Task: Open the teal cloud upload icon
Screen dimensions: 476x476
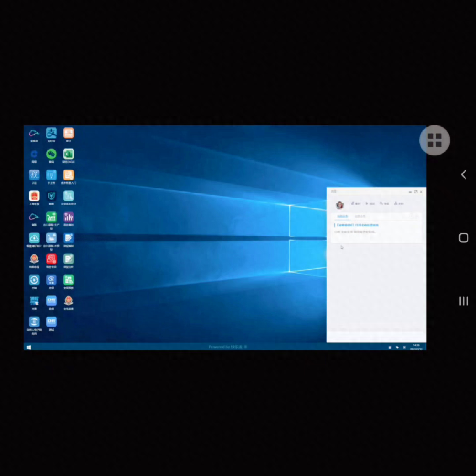Action: click(x=34, y=238)
